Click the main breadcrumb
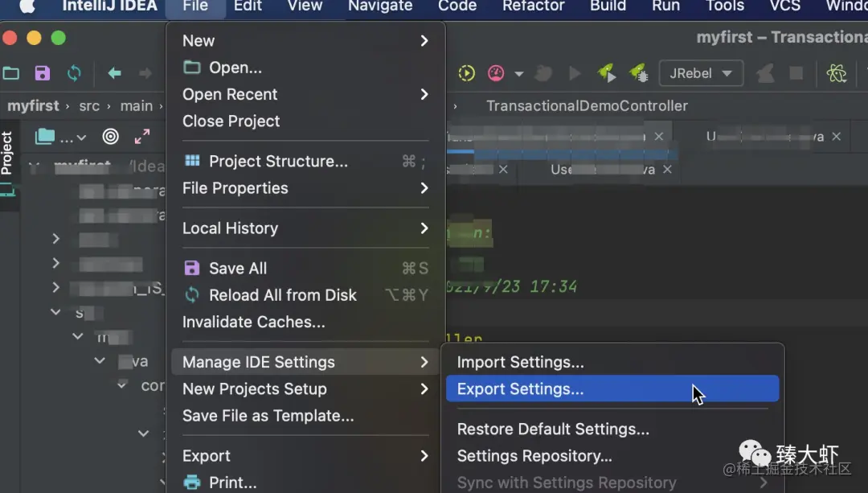The height and width of the screenshot is (493, 868). tap(136, 106)
